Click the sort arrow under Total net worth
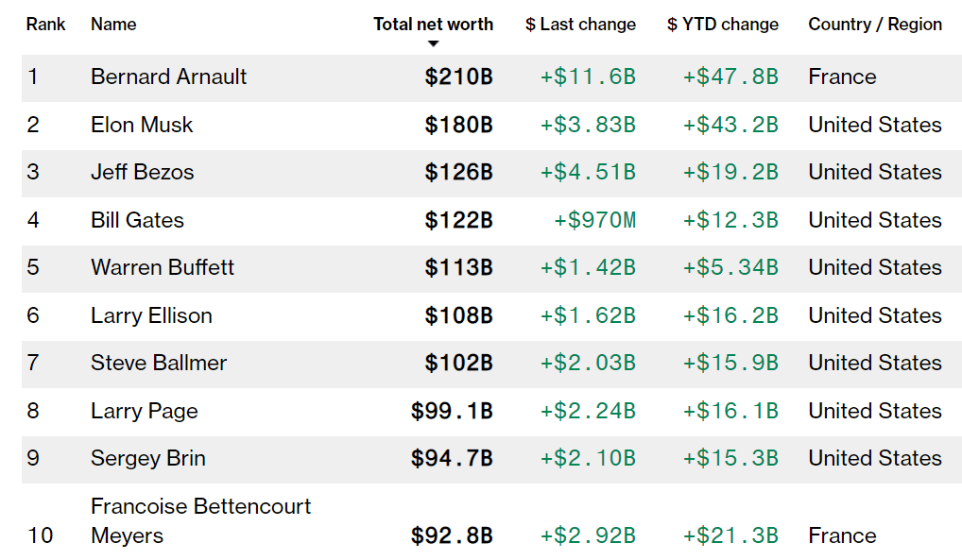This screenshot has width=962, height=560. pyautogui.click(x=433, y=43)
